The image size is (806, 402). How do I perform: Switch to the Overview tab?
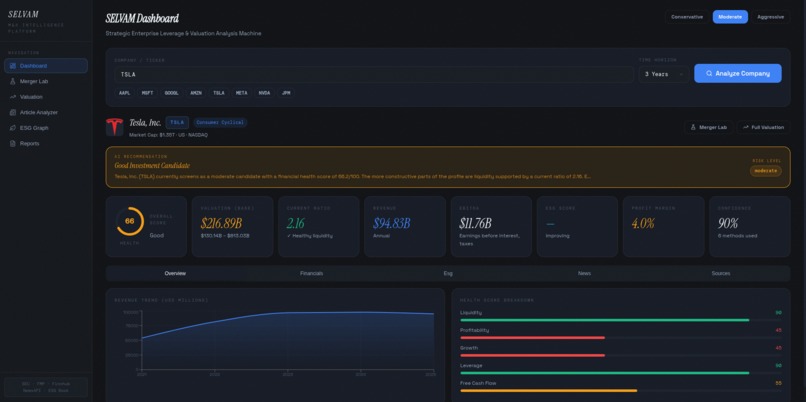click(x=175, y=273)
